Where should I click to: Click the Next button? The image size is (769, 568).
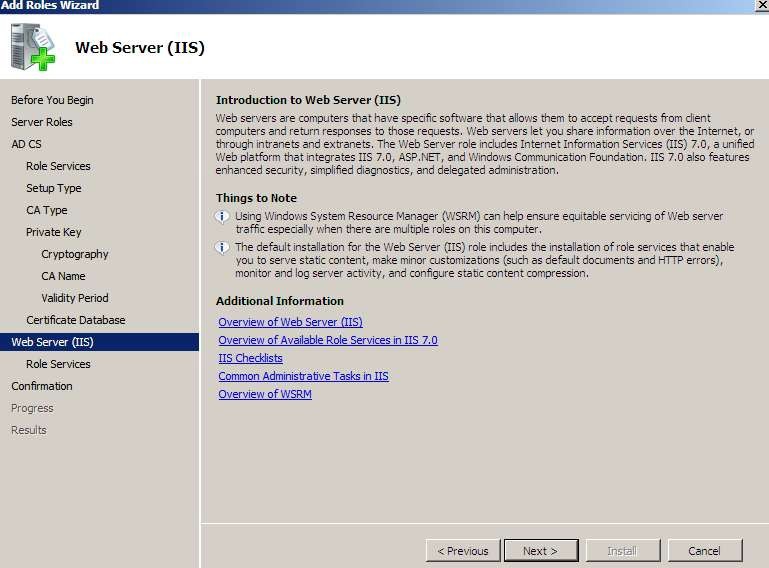coord(541,551)
